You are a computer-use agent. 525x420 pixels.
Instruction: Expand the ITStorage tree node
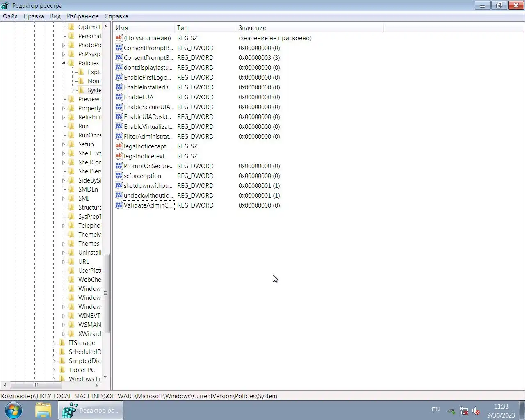[54, 343]
